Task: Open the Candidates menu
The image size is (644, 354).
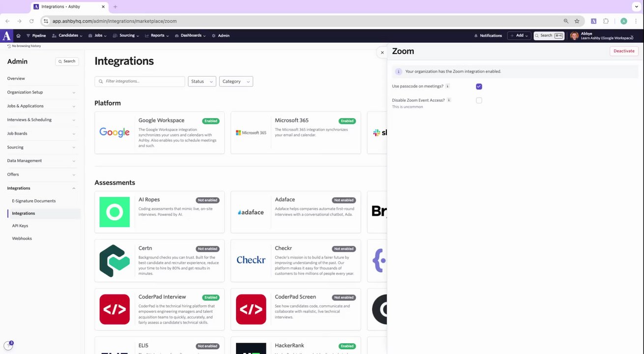Action: coord(67,35)
